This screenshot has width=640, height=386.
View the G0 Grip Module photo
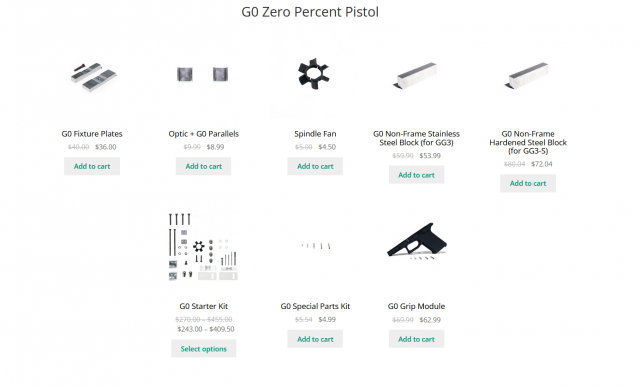(x=417, y=241)
